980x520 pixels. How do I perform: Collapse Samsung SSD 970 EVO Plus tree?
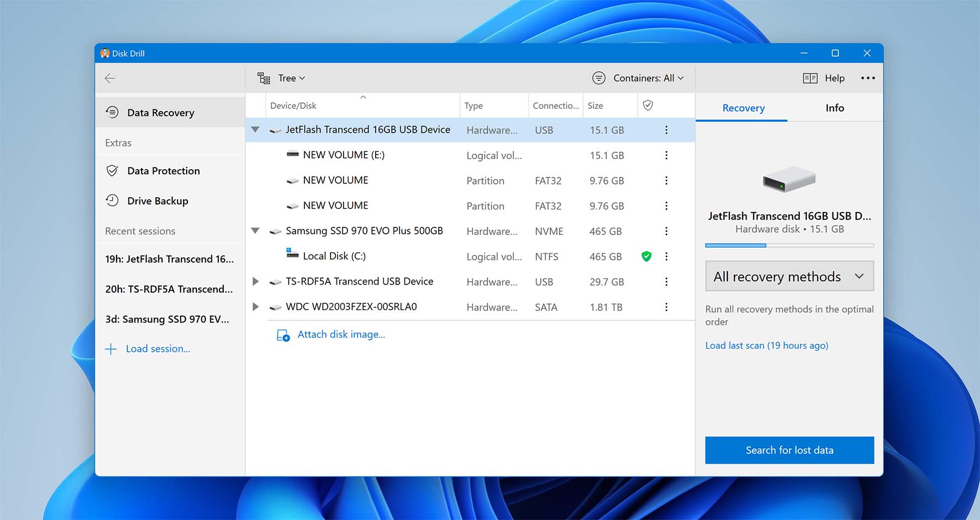tap(255, 231)
